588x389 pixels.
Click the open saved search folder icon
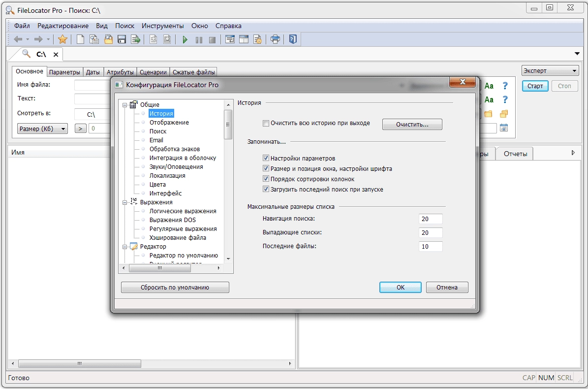click(x=108, y=39)
